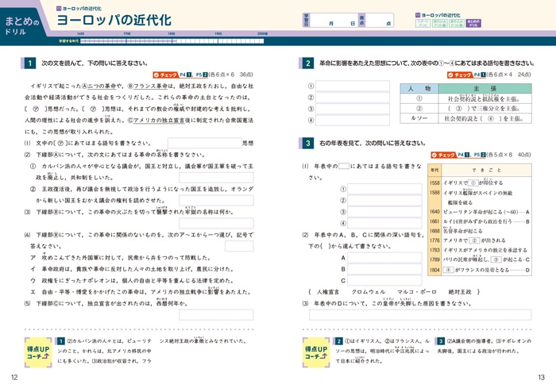Click the section 3 number badge
Image resolution: width=556 pixels, height=392 pixels.
pyautogui.click(x=308, y=143)
